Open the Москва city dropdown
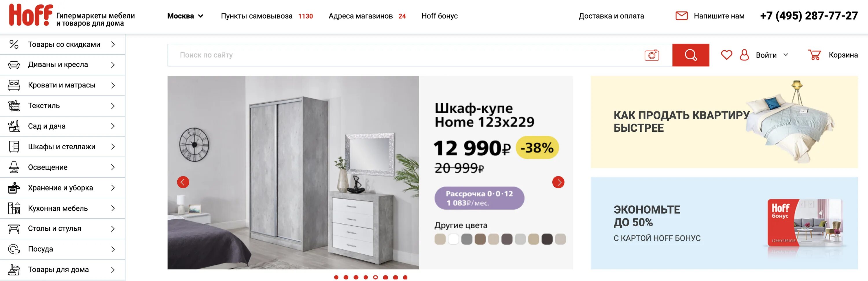 pyautogui.click(x=185, y=16)
